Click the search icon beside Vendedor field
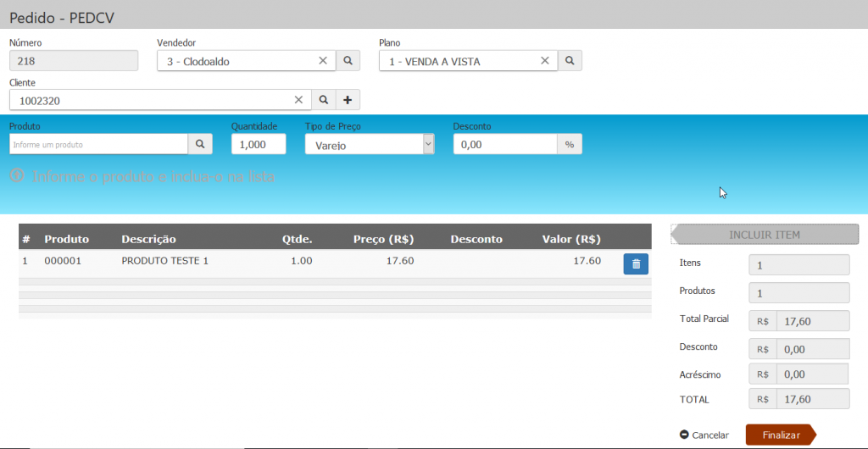The width and height of the screenshot is (868, 449). click(x=348, y=61)
